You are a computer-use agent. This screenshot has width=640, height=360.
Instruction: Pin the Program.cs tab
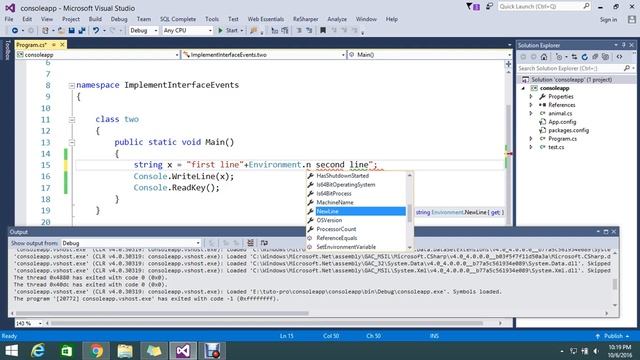pos(54,44)
